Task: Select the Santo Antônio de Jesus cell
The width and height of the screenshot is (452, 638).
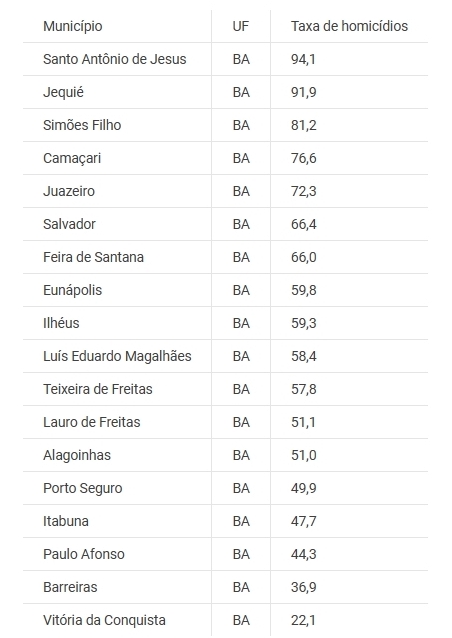Action: coord(115,59)
